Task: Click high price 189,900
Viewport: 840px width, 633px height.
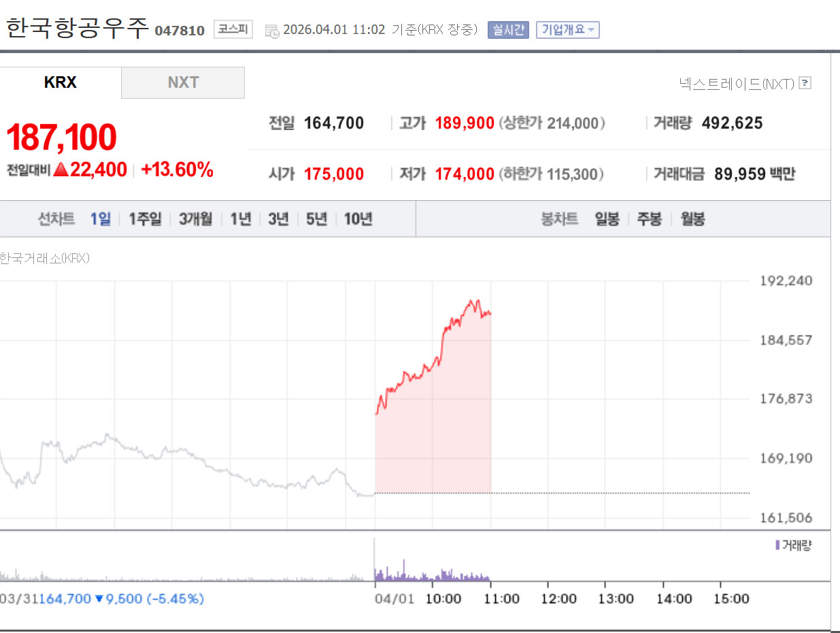Action: pyautogui.click(x=465, y=123)
